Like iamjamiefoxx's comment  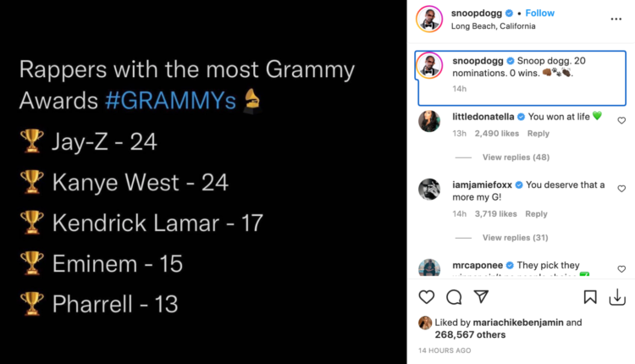[621, 189]
